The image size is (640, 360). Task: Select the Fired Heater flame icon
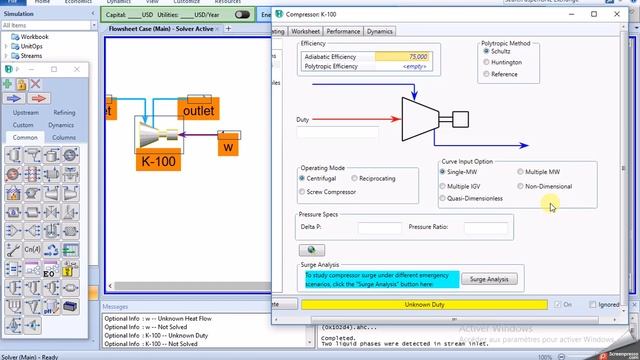click(13, 193)
